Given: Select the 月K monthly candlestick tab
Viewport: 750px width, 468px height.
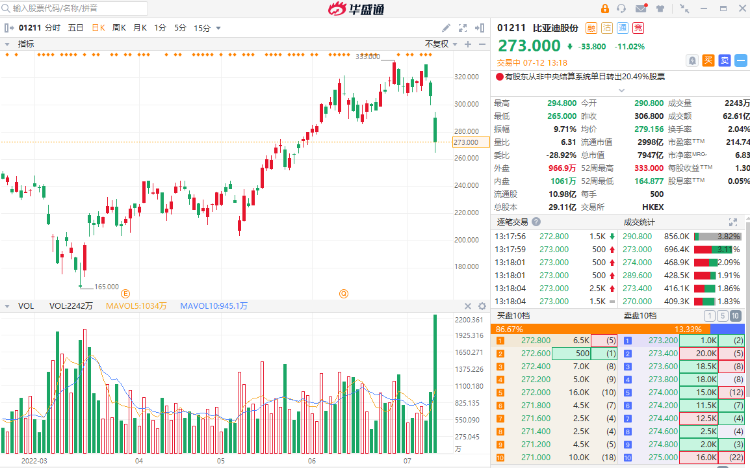Looking at the screenshot, I should pyautogui.click(x=140, y=28).
